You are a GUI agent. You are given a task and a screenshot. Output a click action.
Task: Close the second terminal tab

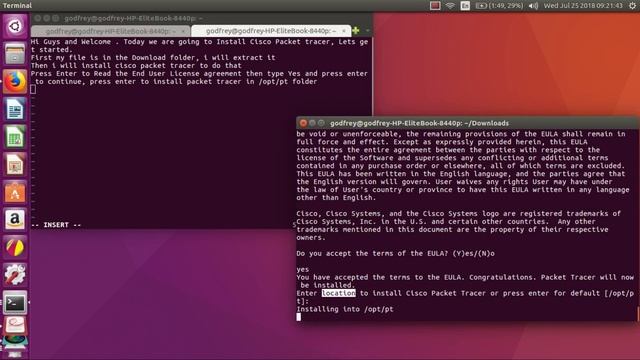(344, 31)
